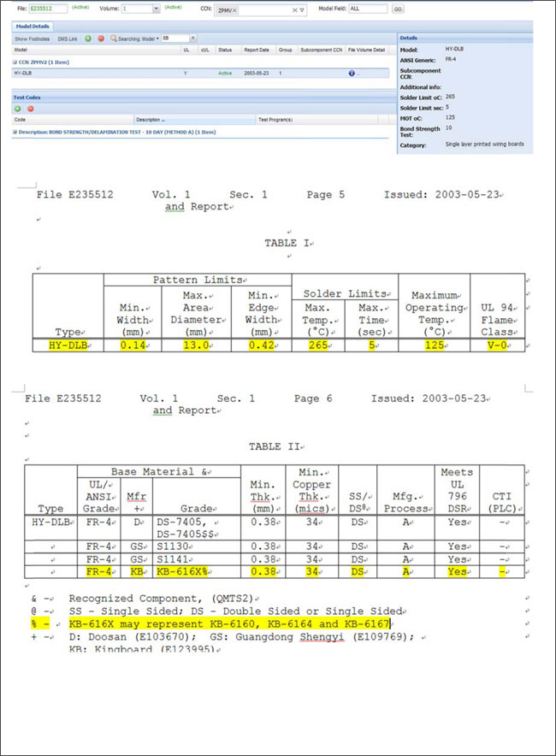Click the red remove icon in Model Details toolbar
This screenshot has height=756, width=556.
tap(100, 39)
